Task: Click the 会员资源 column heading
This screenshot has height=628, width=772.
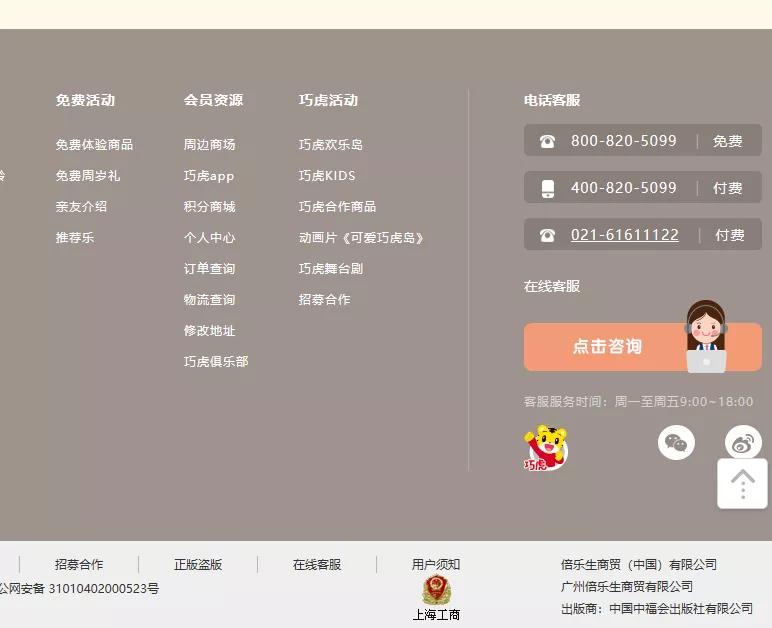Action: click(x=213, y=100)
